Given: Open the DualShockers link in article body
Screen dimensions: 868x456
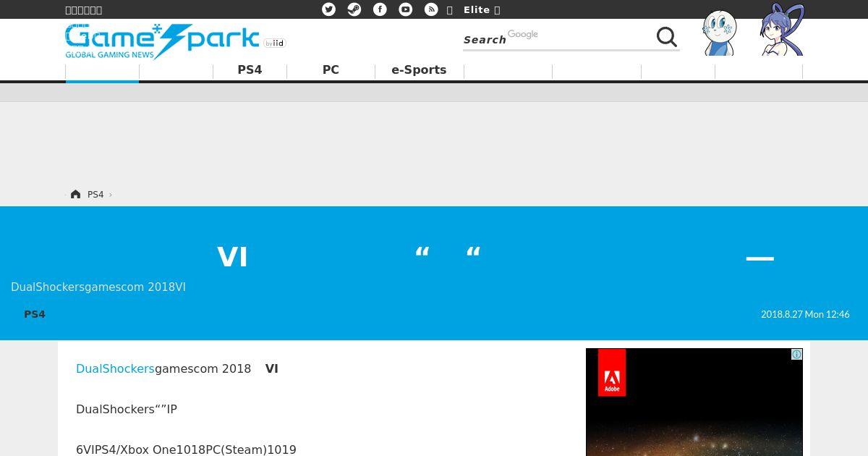Looking at the screenshot, I should (115, 368).
